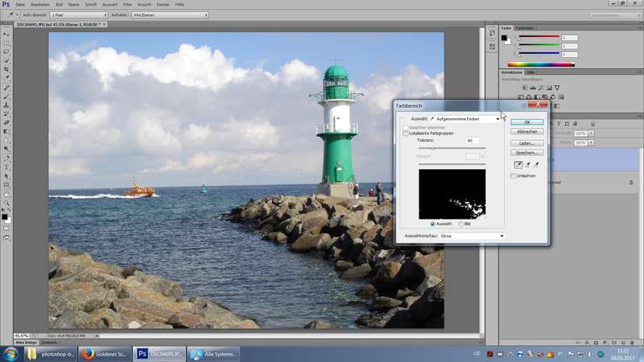Click OK in the Farbbereich dialog
The image size is (644, 362).
click(527, 121)
